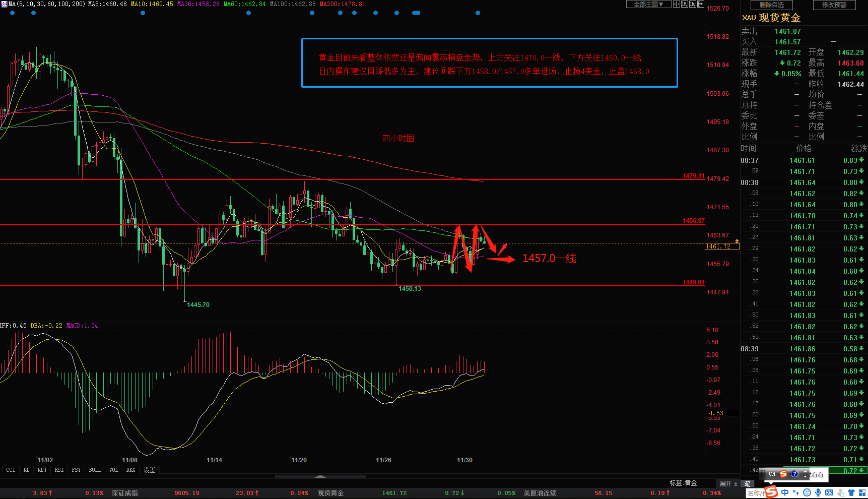Click the Sogou S icon on language bar

(783, 474)
